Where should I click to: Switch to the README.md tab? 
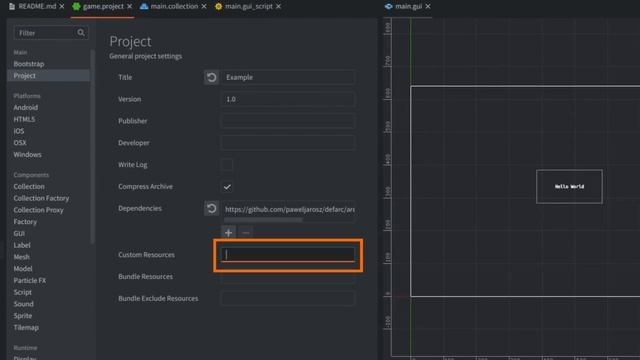coord(37,7)
